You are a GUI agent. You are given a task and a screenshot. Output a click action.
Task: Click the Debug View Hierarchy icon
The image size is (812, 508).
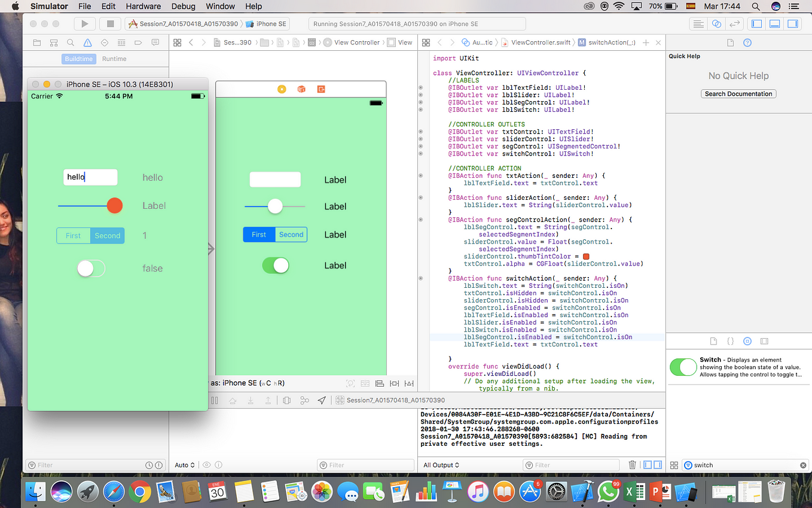[287, 400]
